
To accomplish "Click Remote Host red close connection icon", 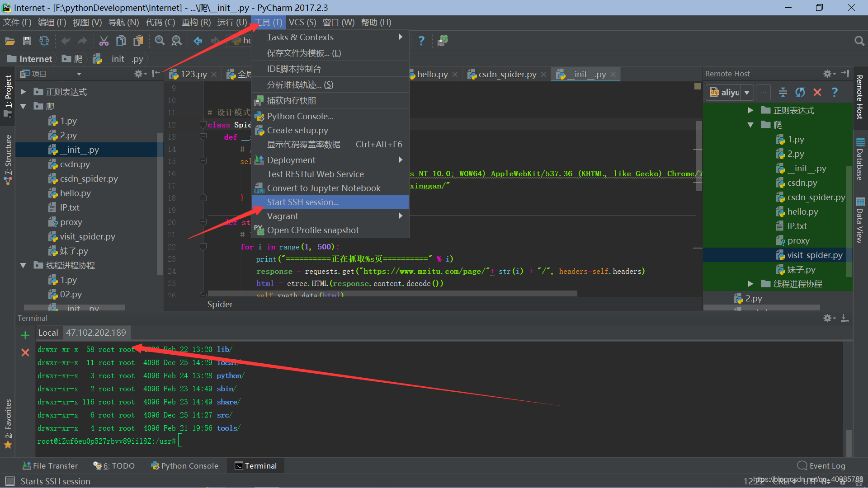I will click(x=817, y=92).
